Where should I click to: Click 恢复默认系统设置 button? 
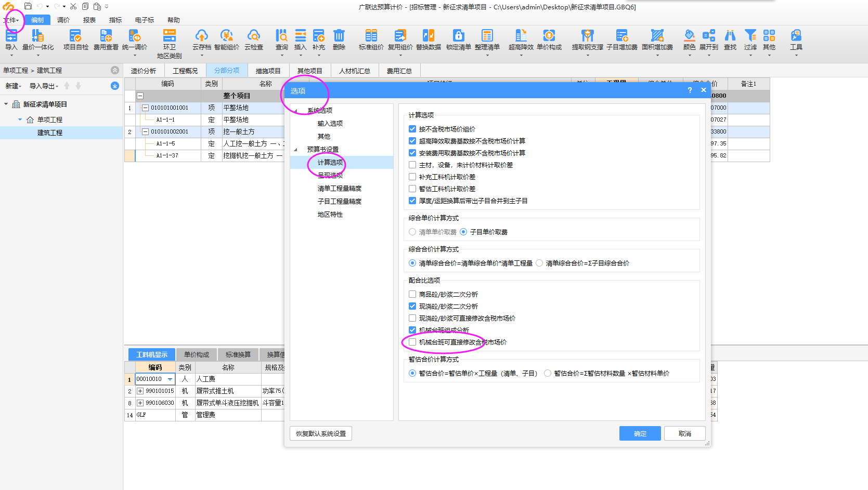321,433
